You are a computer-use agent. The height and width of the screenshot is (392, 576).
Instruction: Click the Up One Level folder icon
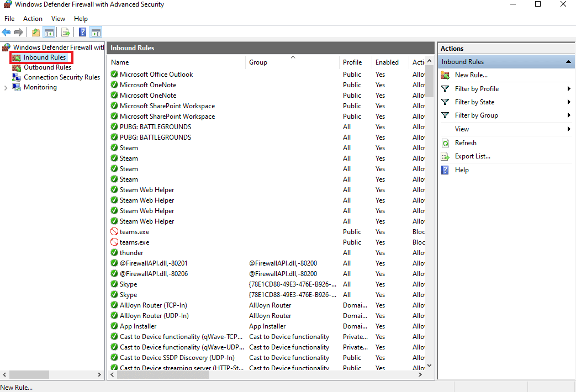point(36,33)
